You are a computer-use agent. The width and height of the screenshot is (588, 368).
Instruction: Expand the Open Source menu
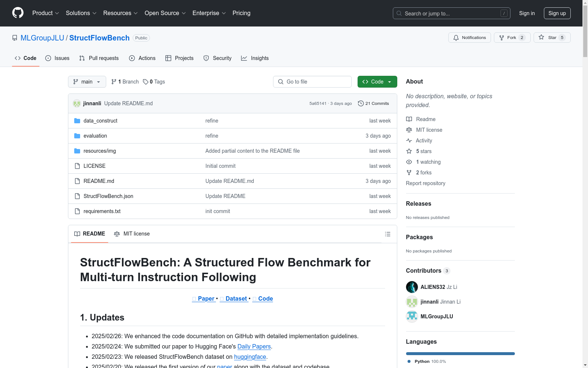tap(165, 13)
